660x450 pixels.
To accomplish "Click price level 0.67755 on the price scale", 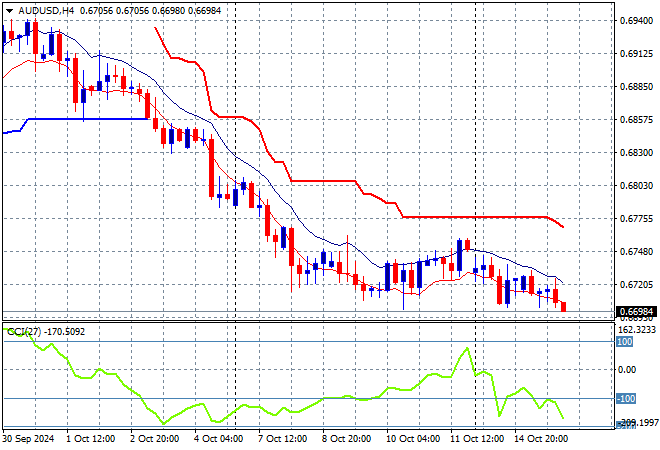I will tap(637, 218).
